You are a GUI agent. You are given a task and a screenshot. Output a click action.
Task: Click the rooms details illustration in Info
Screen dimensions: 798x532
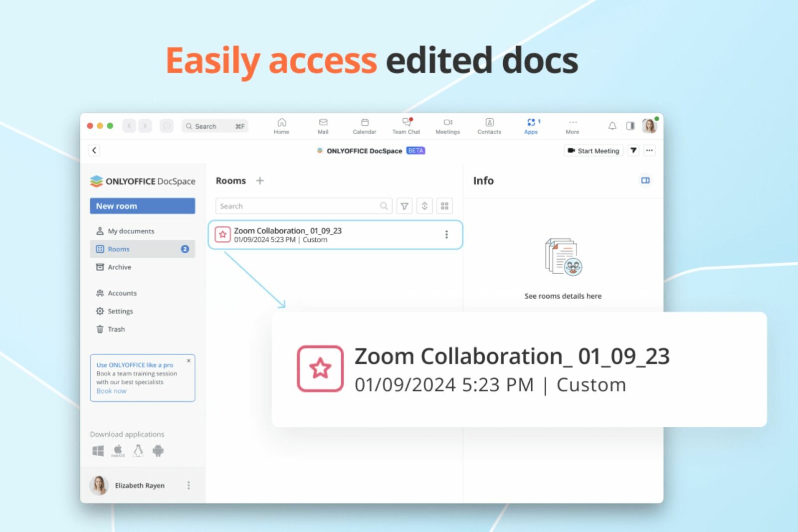564,257
